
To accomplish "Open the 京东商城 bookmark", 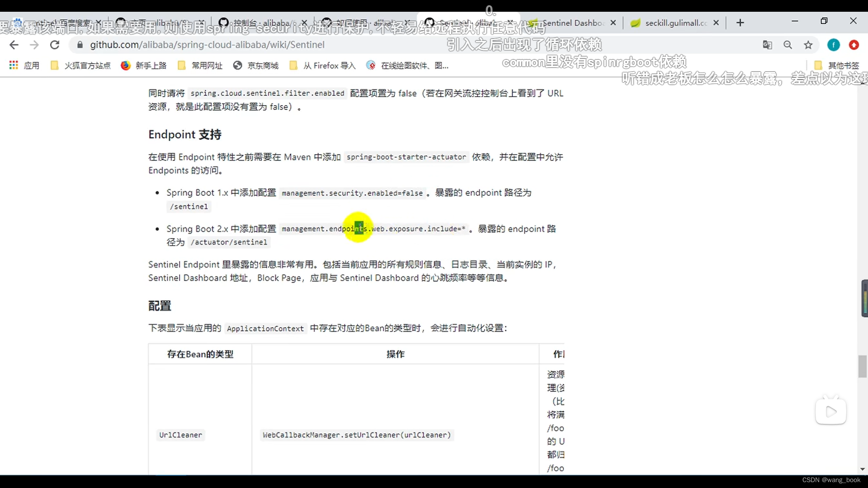I will (256, 66).
